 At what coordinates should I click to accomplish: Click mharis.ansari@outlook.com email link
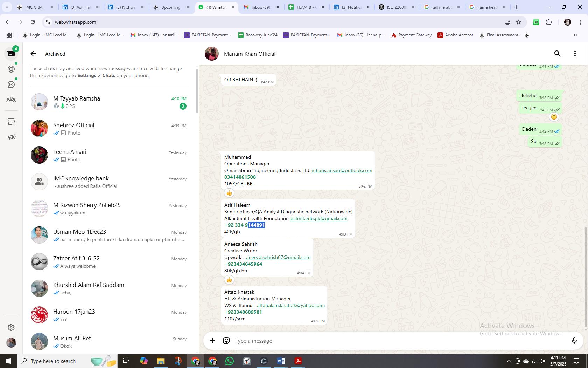point(342,170)
